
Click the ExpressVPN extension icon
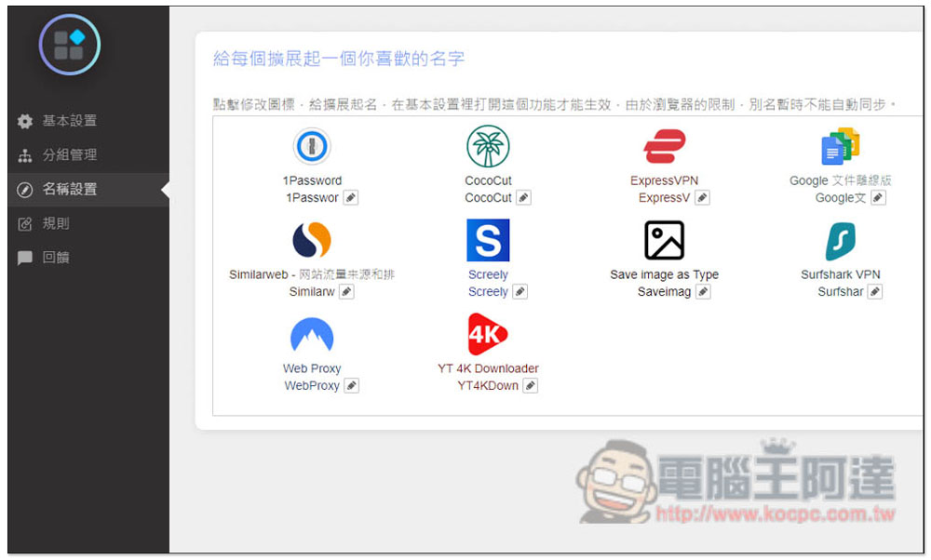point(665,146)
